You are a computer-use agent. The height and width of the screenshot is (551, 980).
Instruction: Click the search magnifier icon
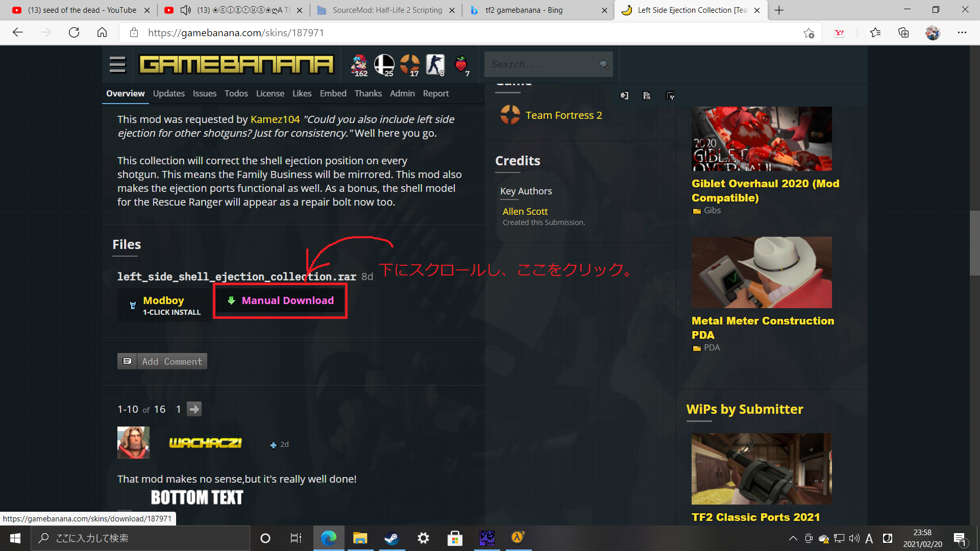click(x=604, y=64)
